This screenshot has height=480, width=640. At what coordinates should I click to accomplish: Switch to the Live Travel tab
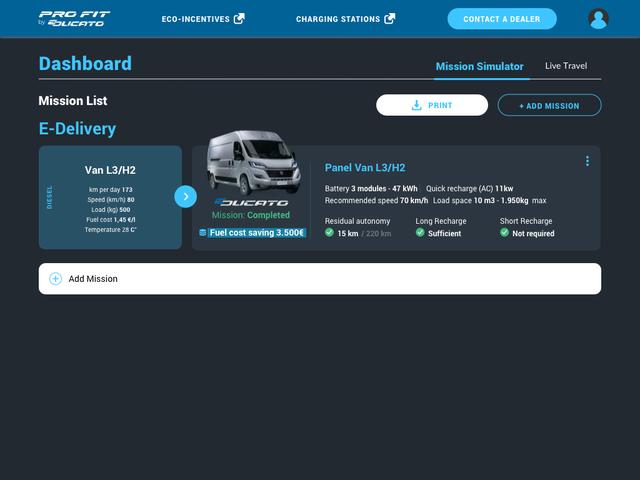(x=566, y=66)
